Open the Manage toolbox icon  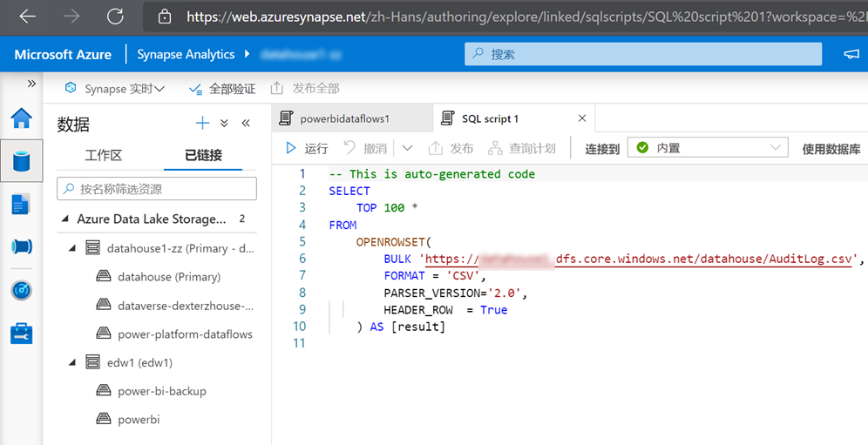click(22, 334)
